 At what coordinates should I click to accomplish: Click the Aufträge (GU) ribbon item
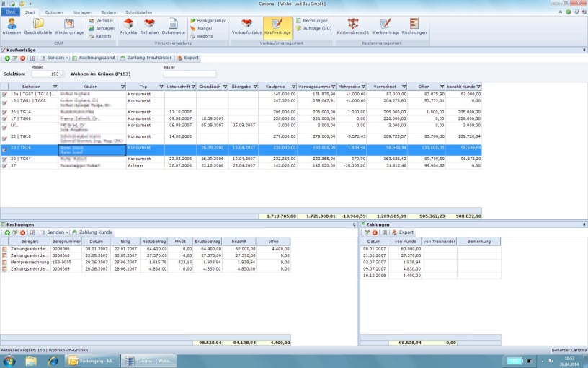point(317,28)
